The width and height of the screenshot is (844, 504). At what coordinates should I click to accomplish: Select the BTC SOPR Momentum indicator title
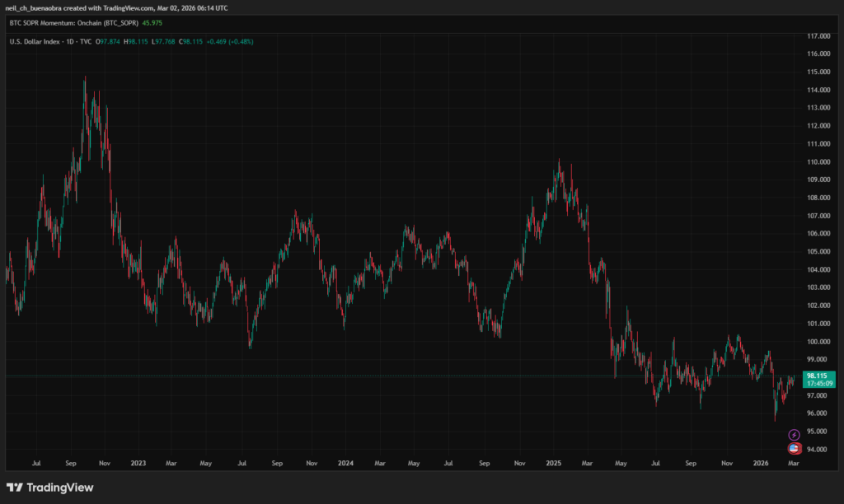pos(73,23)
